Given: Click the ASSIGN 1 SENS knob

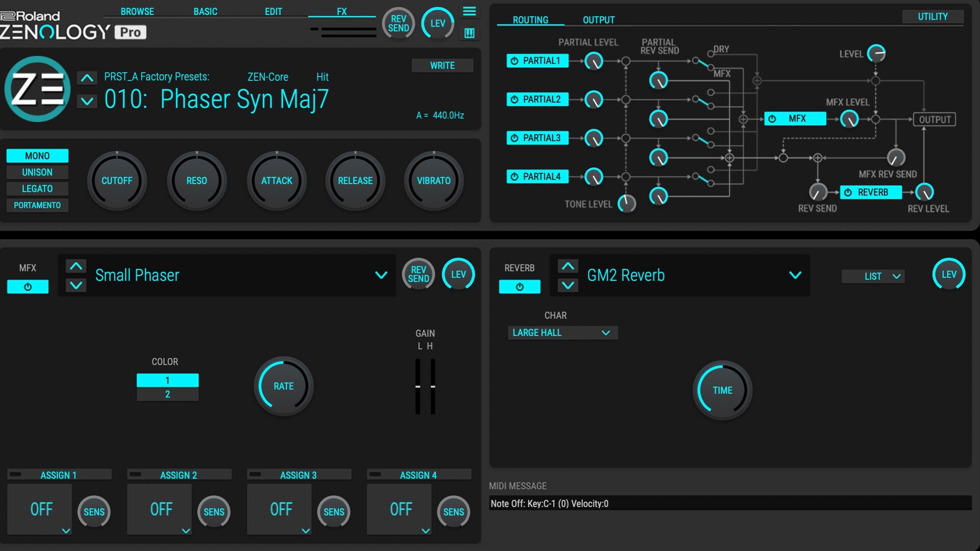Looking at the screenshot, I should pos(94,512).
